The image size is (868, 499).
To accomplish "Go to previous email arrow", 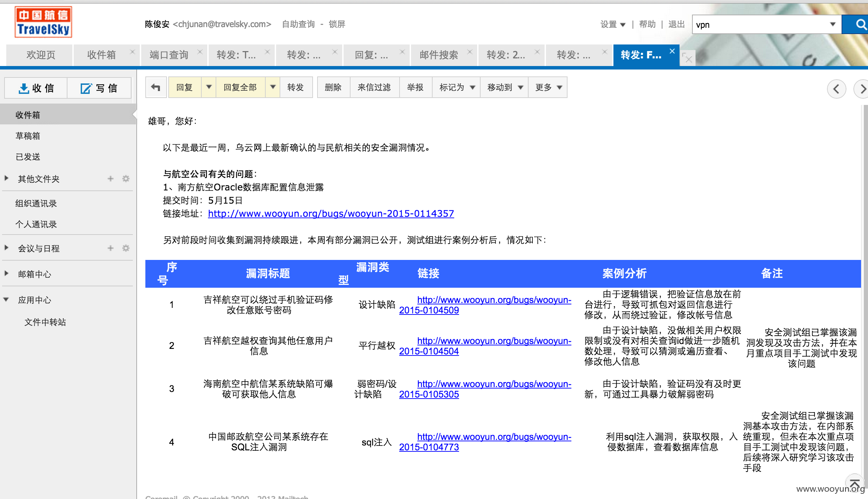I will [x=836, y=89].
